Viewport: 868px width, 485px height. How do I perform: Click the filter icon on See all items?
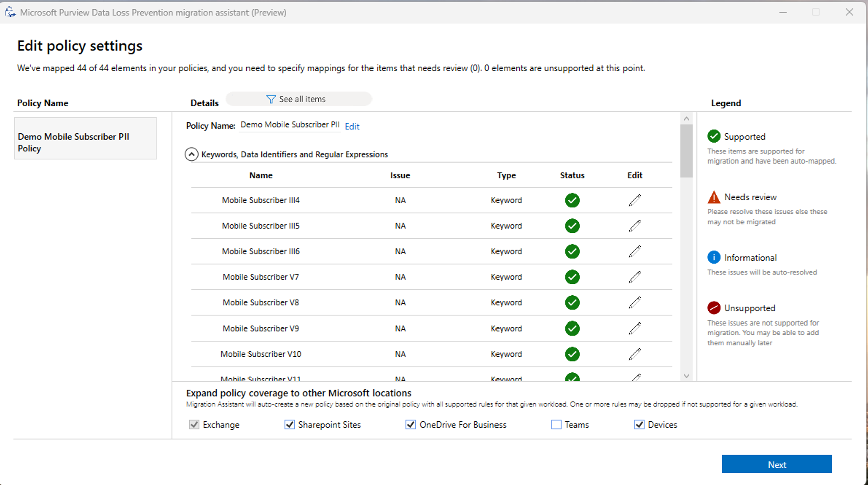point(271,99)
